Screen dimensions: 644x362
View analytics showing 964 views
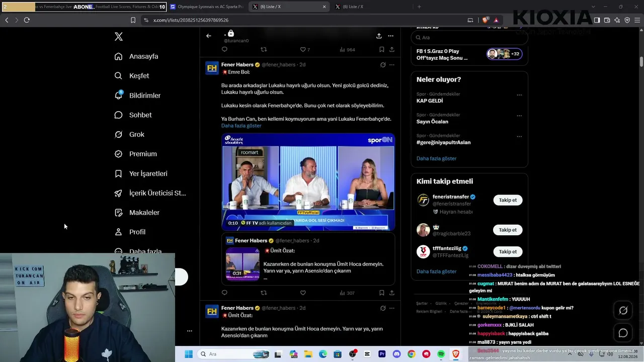(x=348, y=49)
